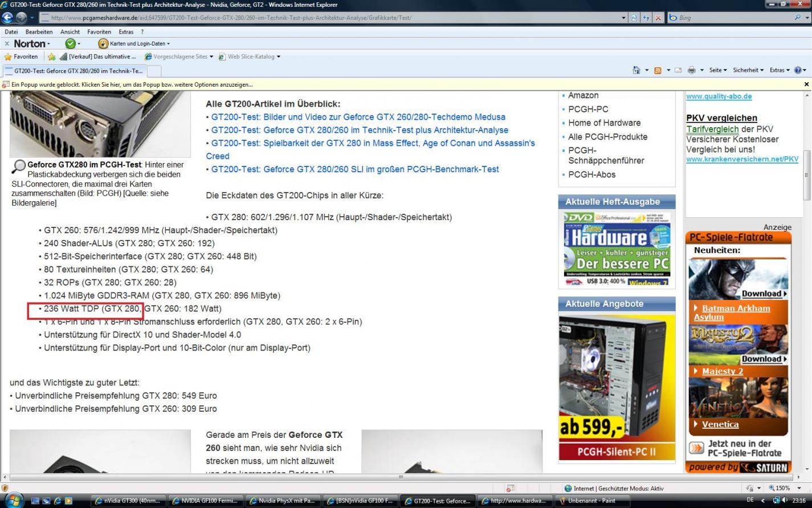Click the PCGH-Silent-PC II offer image

pos(617,387)
